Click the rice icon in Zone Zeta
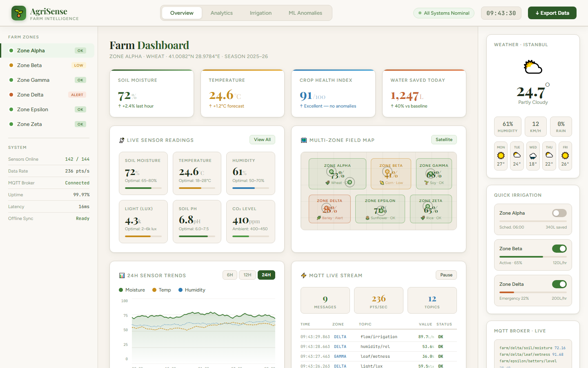 (423, 218)
